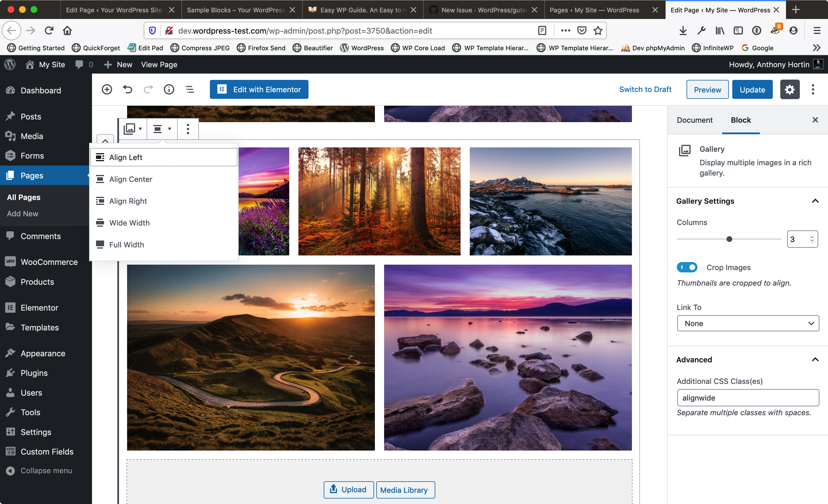This screenshot has height=504, width=828.
Task: Choose Full Width alignment
Action: pyautogui.click(x=164, y=245)
